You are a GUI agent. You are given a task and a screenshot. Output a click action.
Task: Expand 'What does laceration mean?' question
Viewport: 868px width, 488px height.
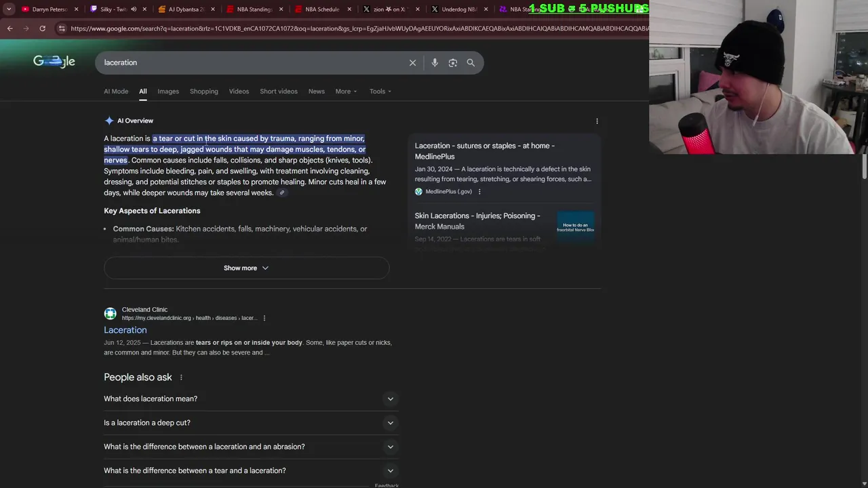pos(251,399)
